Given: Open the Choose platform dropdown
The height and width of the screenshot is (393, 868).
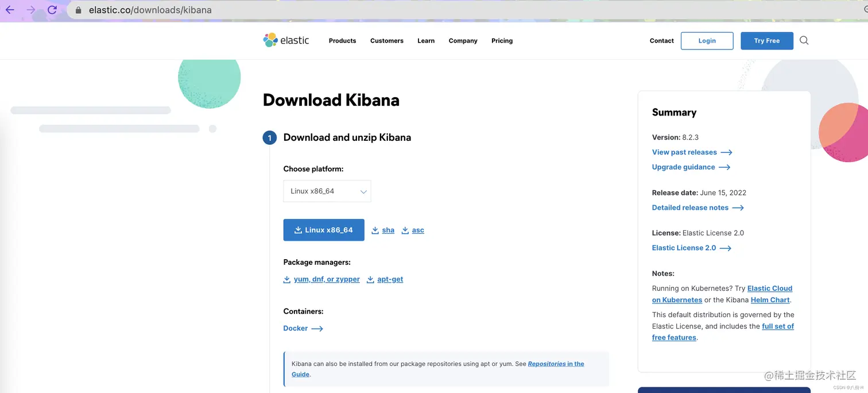Looking at the screenshot, I should coord(327,191).
